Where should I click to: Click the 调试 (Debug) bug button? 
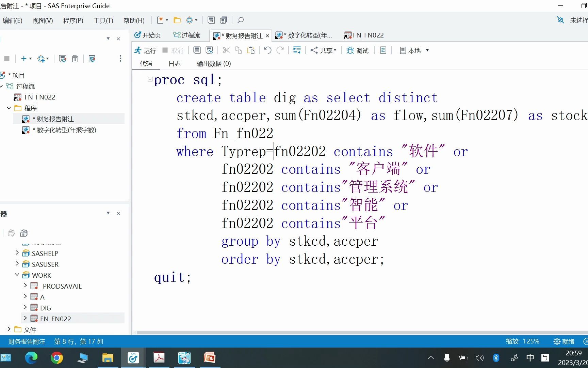coord(358,50)
